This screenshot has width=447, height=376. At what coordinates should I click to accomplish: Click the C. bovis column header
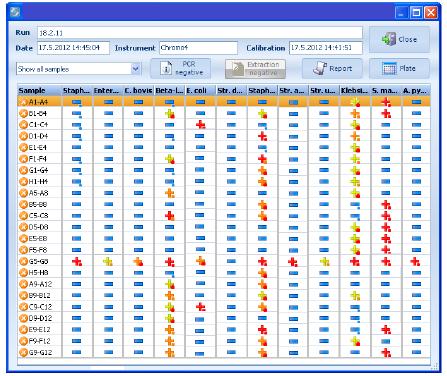[139, 90]
